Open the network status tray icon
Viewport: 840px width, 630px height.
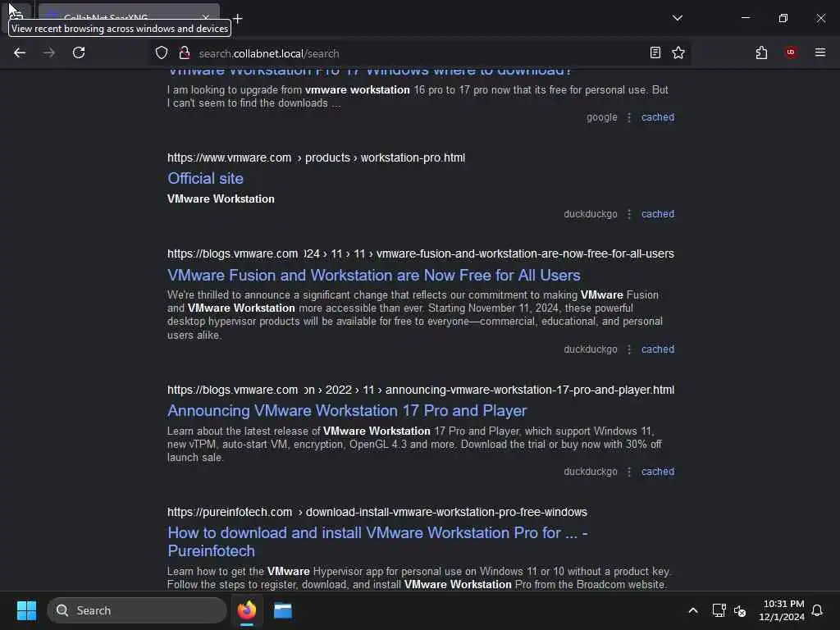tap(719, 610)
